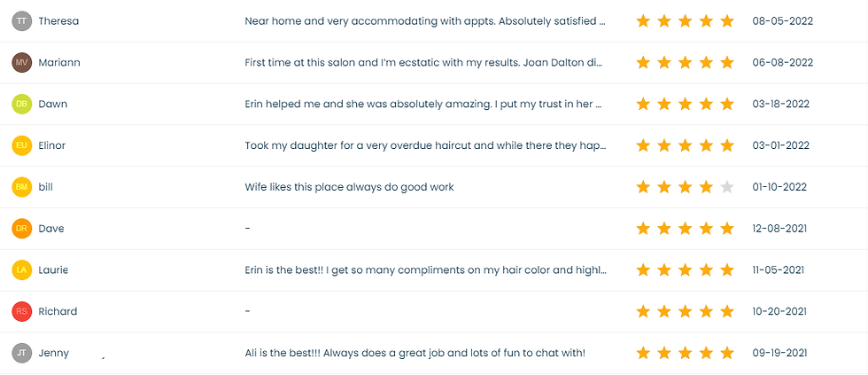The height and width of the screenshot is (375, 868).
Task: Click Jenny's gray JT avatar
Action: [21, 353]
